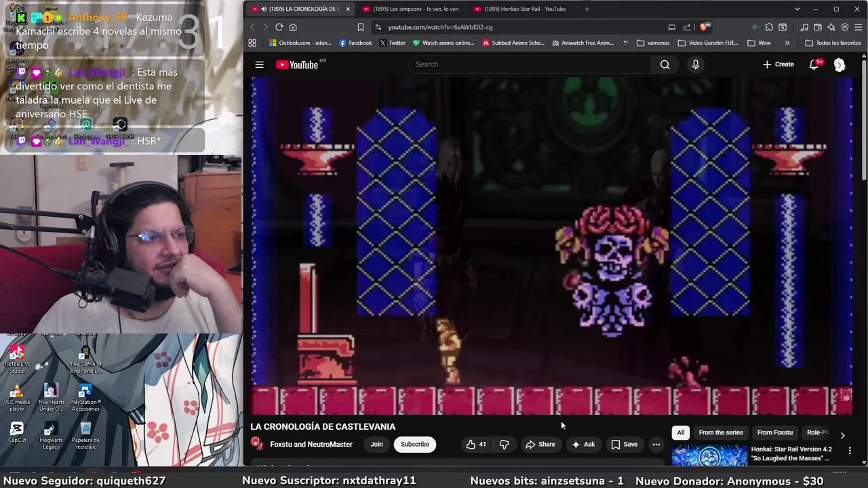The width and height of the screenshot is (868, 488).
Task: Open the YouTube account avatar menu
Action: point(840,64)
